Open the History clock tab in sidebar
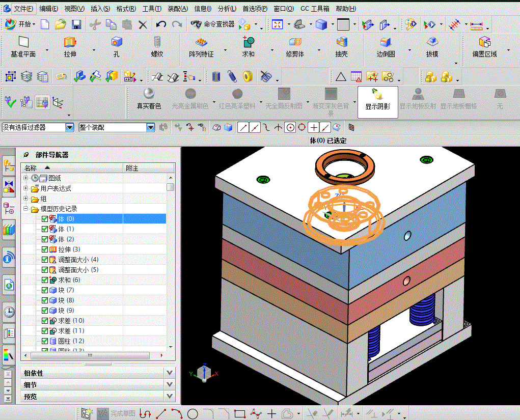Viewport: 520px width, 420px height. [9, 312]
